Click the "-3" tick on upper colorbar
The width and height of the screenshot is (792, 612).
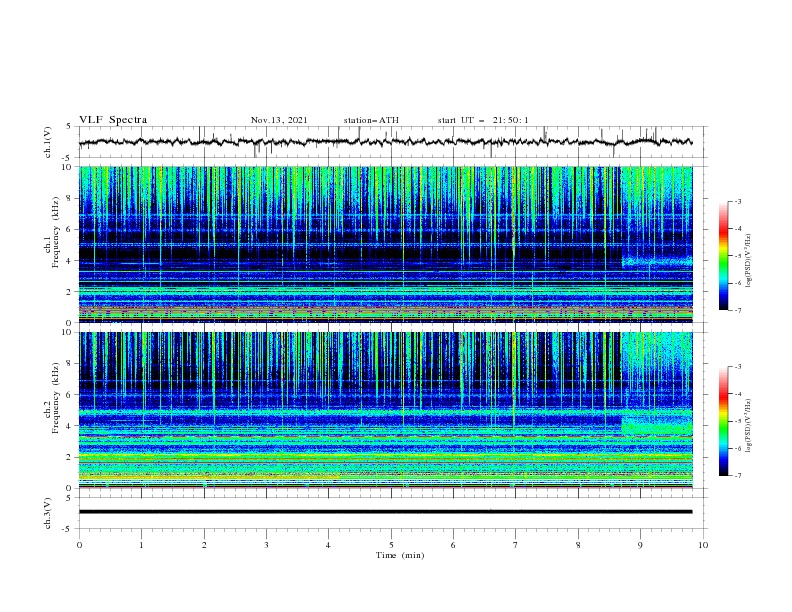(x=737, y=201)
